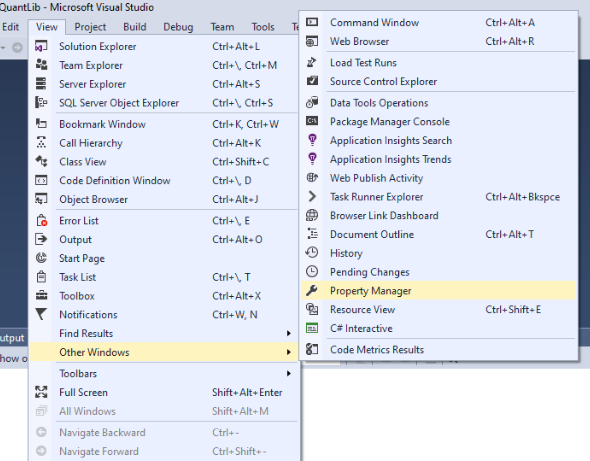This screenshot has width=590, height=461.
Task: Click the Solution Explorer icon
Action: coord(41,46)
